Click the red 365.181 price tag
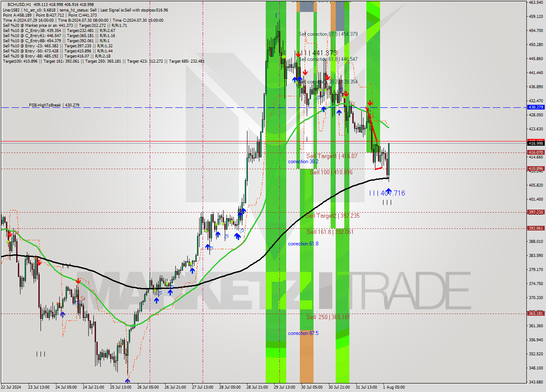This screenshot has height=392, width=546. click(x=535, y=313)
